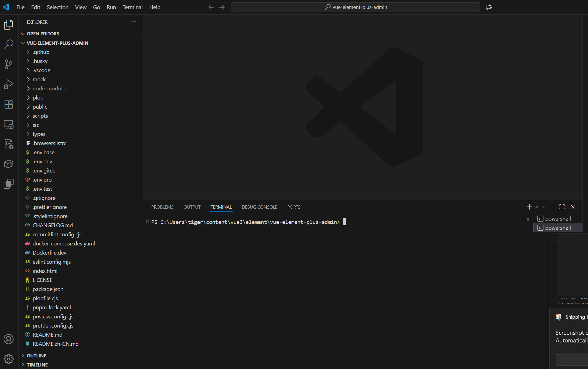Open the Source Control view
Screen dimensions: 588x369
9,64
